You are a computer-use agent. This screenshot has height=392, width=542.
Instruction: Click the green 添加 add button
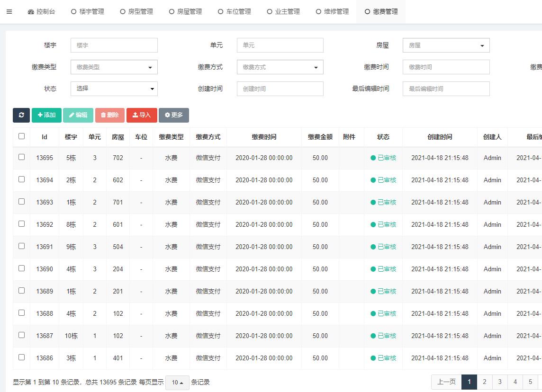click(46, 115)
